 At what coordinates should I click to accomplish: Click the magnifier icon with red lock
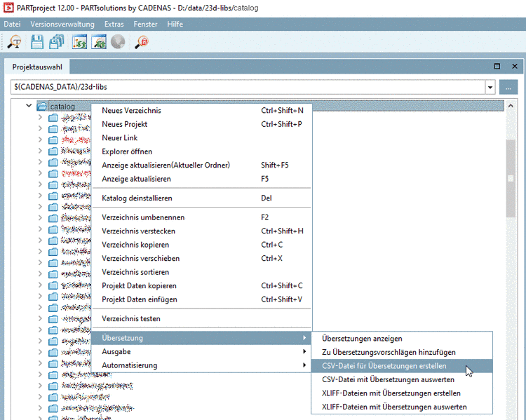142,43
